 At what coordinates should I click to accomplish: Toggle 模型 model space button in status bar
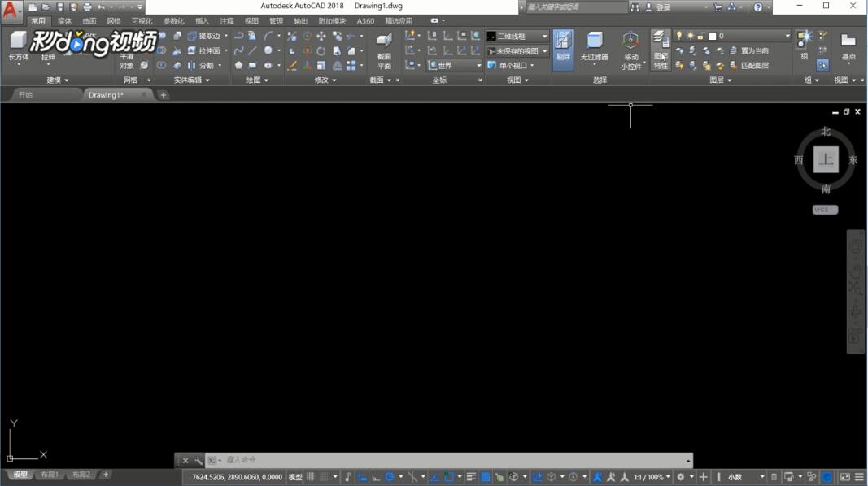coord(295,476)
